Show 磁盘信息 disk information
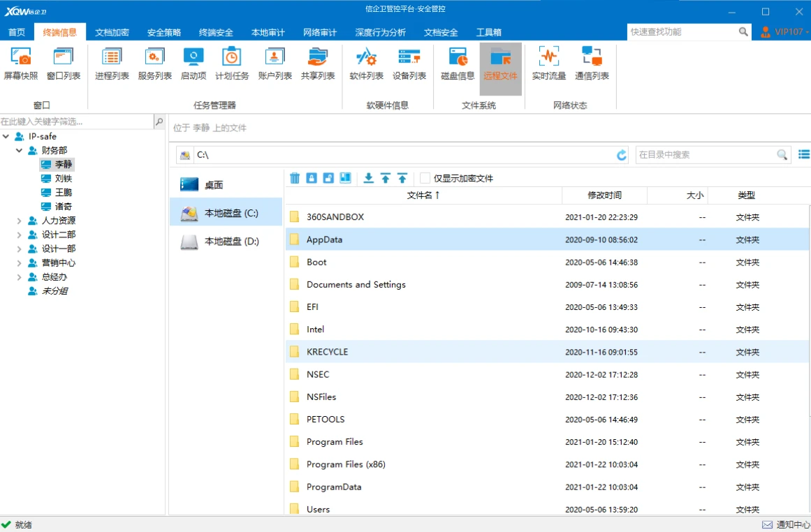This screenshot has width=811, height=532. [x=458, y=64]
